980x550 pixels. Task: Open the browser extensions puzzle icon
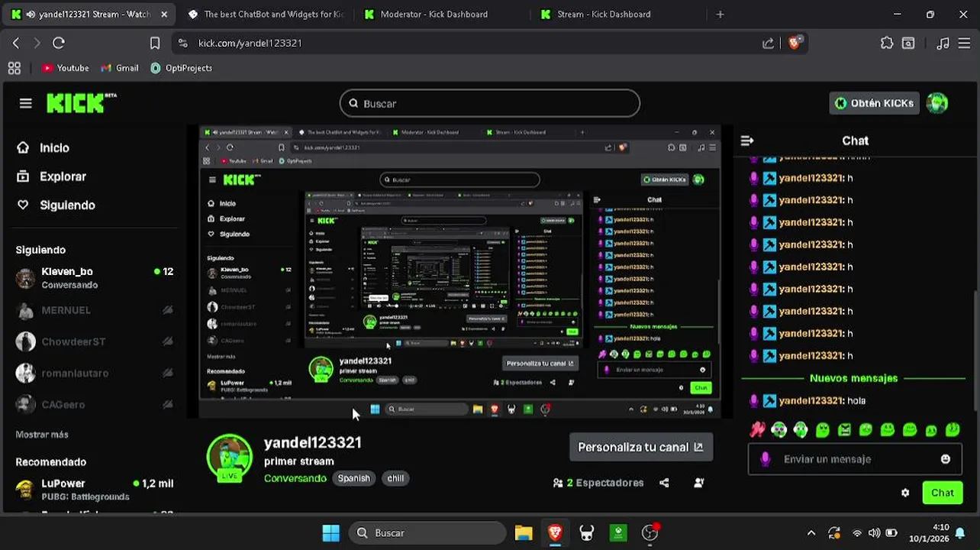[887, 43]
